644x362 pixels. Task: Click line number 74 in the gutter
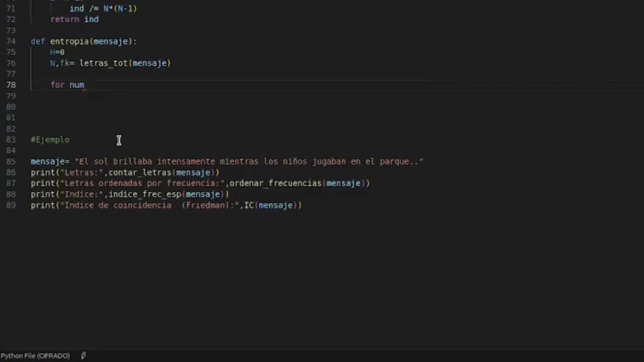[x=11, y=41]
